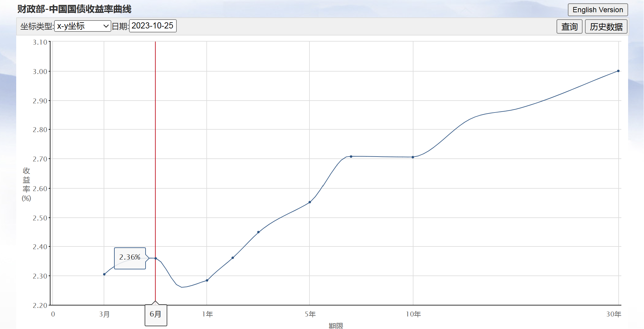Select the 1年 data point on curve

pyautogui.click(x=207, y=280)
